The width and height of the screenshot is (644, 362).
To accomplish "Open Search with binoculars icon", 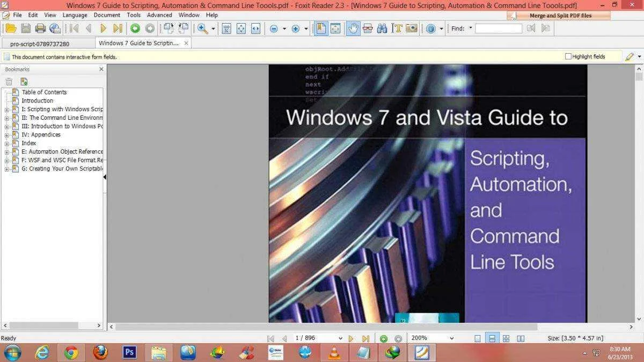I will tap(382, 28).
